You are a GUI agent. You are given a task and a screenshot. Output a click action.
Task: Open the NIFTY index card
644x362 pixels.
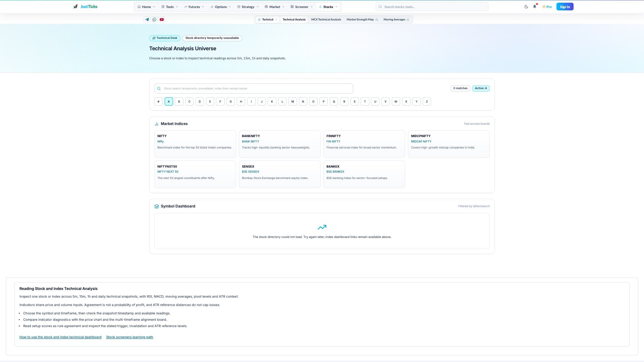tap(195, 144)
